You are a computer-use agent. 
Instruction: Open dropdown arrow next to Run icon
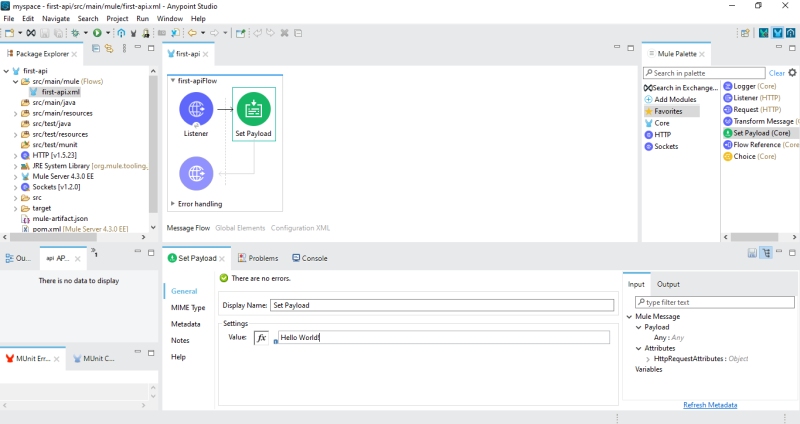[x=108, y=33]
